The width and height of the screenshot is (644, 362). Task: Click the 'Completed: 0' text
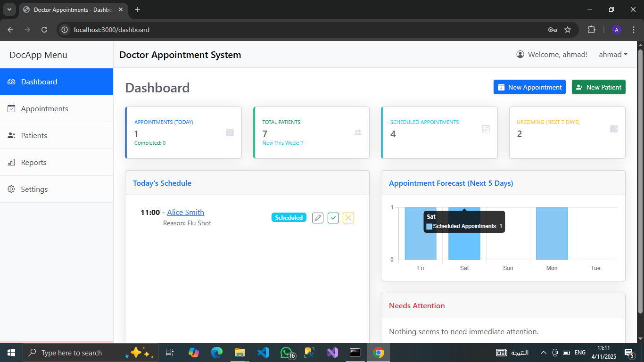coord(150,143)
